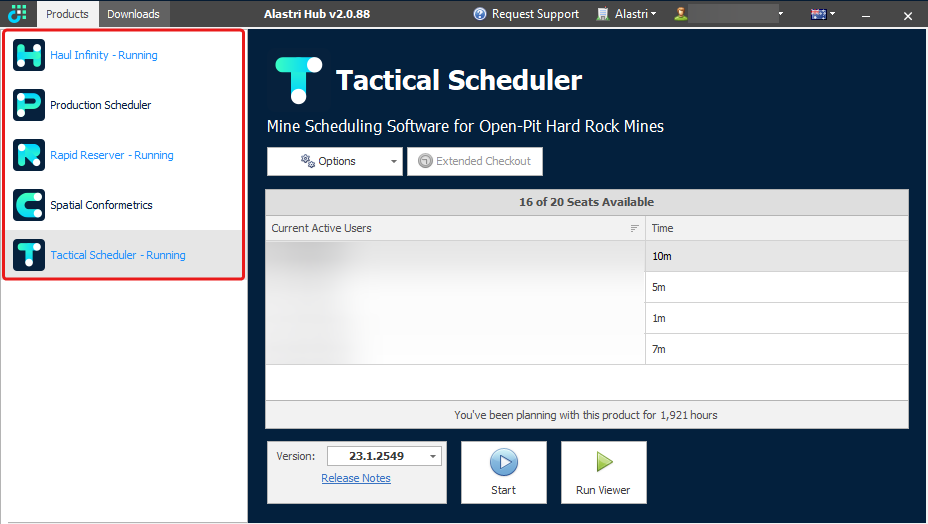Viewport: 928px width, 524px height.
Task: Click the Alastri Hub logo icon
Action: pos(18,13)
